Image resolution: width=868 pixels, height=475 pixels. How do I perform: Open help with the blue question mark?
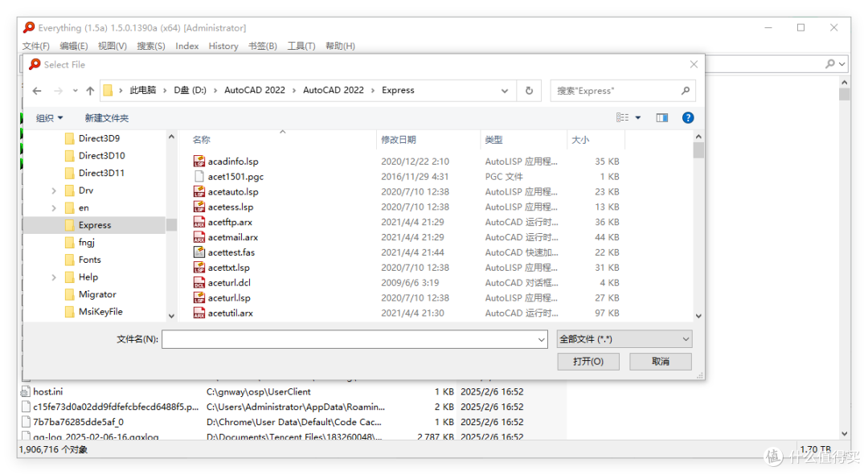[x=688, y=117]
